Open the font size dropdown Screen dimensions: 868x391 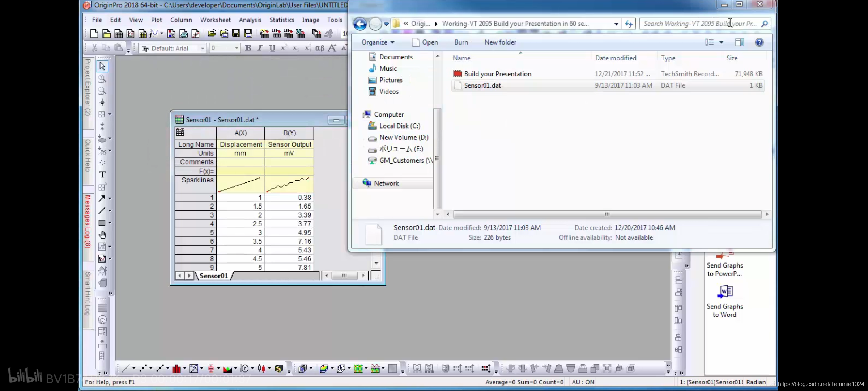(237, 49)
